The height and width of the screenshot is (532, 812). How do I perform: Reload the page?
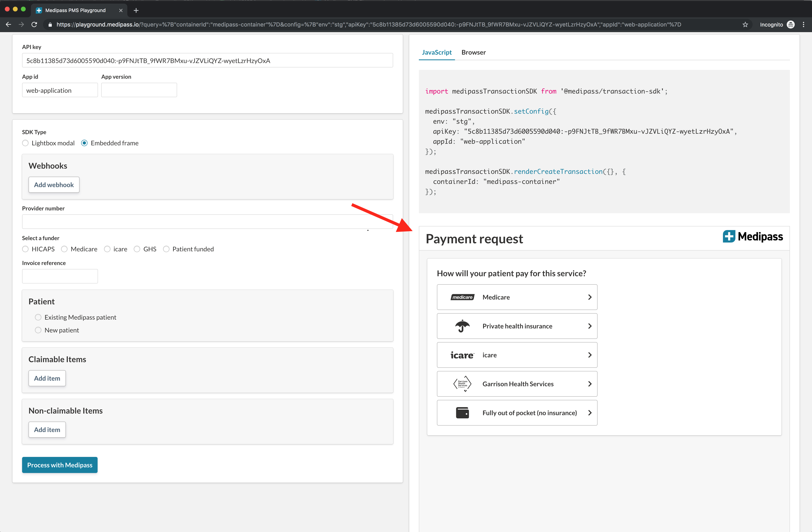(34, 24)
